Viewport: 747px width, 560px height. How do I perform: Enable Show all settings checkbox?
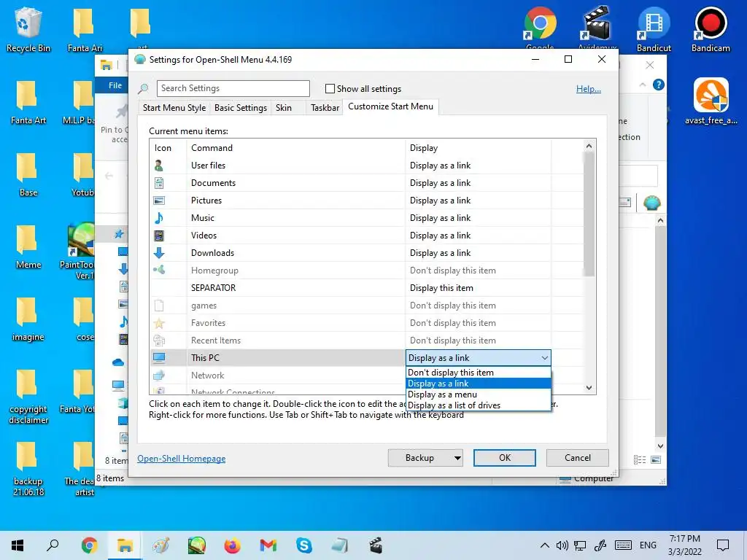click(x=330, y=88)
